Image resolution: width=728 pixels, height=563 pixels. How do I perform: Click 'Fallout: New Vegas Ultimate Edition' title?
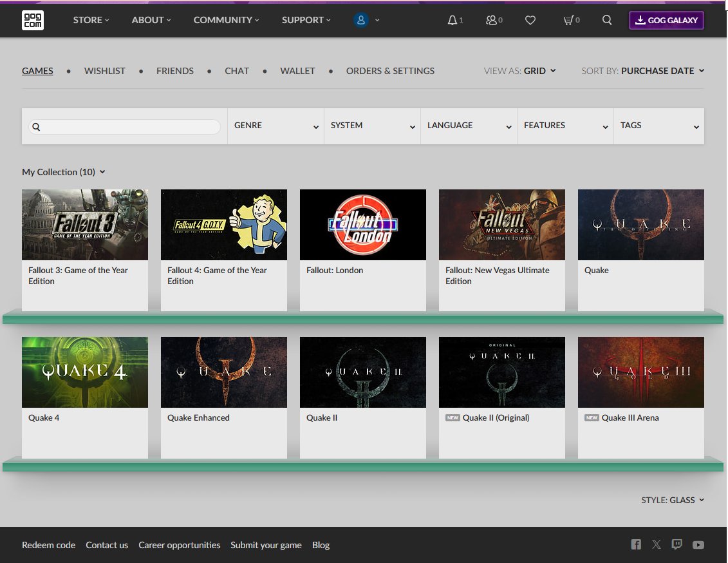click(x=498, y=276)
